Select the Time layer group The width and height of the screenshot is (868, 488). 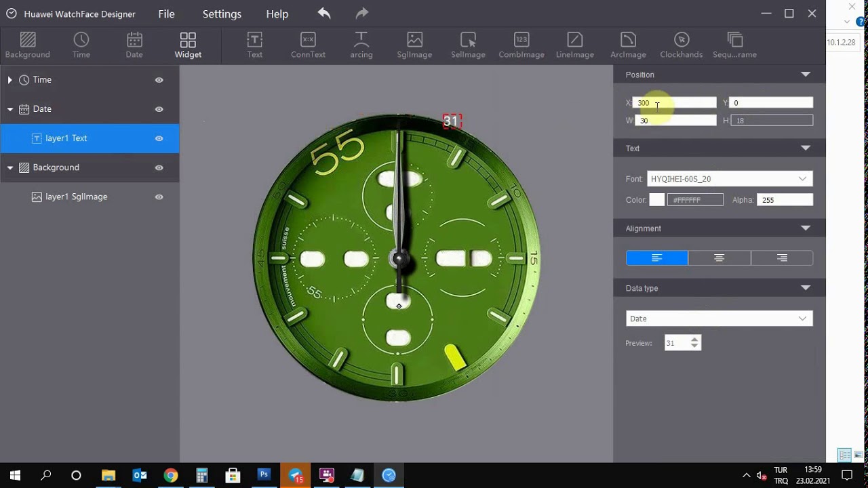(x=90, y=80)
